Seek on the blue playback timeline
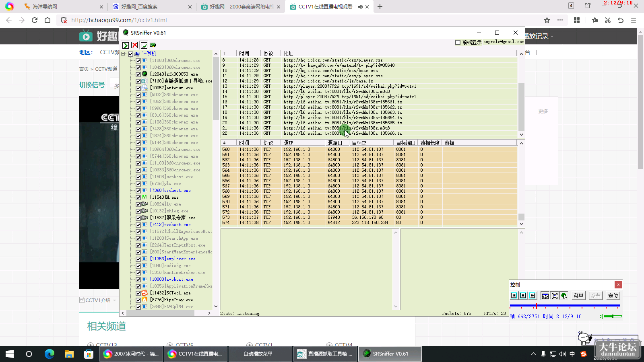 pyautogui.click(x=565, y=306)
